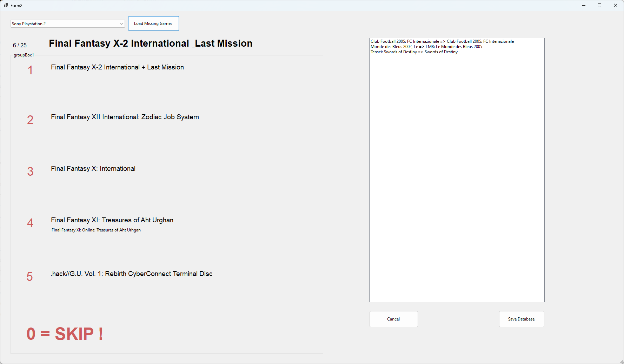The height and width of the screenshot is (364, 624).
Task: Click the groupBox1 label
Action: point(24,55)
